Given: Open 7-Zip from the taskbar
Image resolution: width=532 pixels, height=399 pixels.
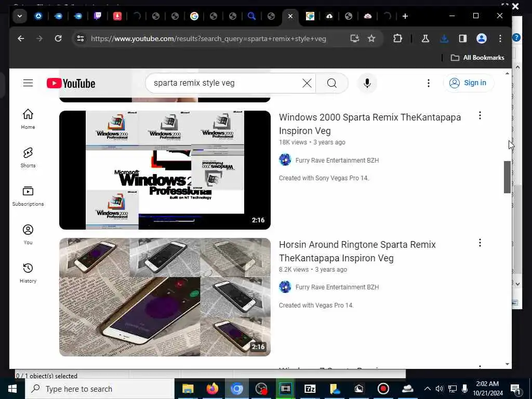Looking at the screenshot, I should coord(310,389).
